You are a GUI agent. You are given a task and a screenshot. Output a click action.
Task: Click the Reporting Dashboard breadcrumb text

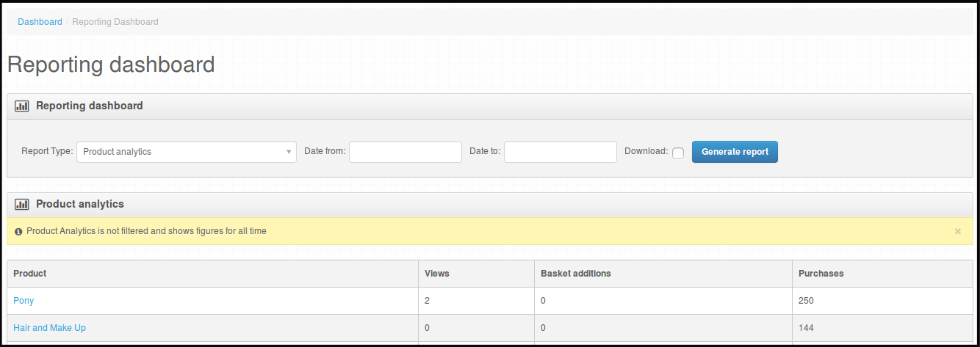tap(115, 22)
